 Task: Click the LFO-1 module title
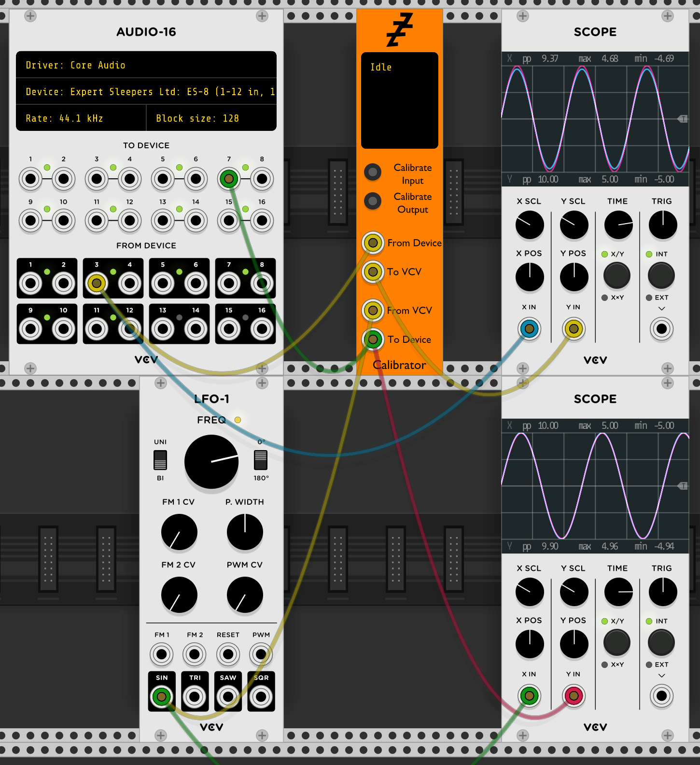click(211, 399)
